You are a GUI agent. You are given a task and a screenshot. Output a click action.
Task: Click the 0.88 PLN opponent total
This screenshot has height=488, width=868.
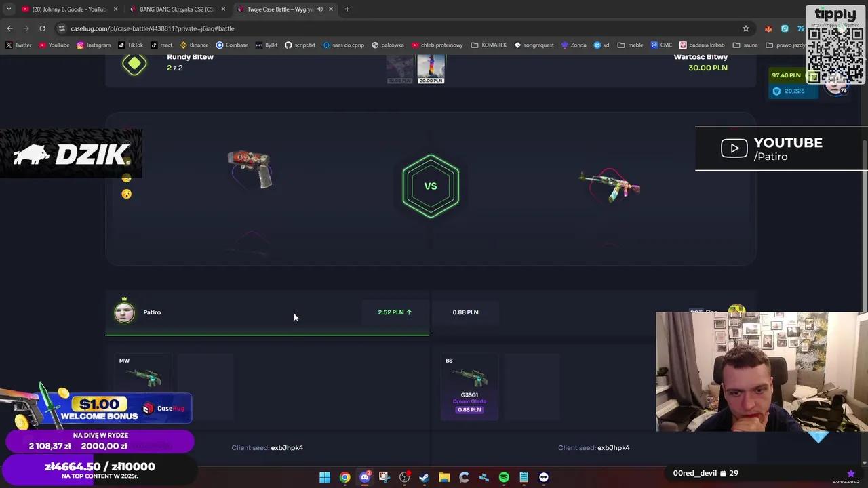pos(465,312)
